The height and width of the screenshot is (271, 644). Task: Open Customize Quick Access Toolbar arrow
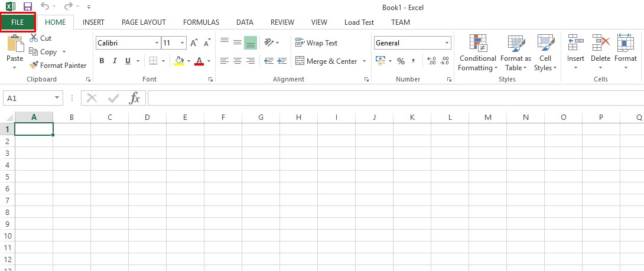coord(90,7)
